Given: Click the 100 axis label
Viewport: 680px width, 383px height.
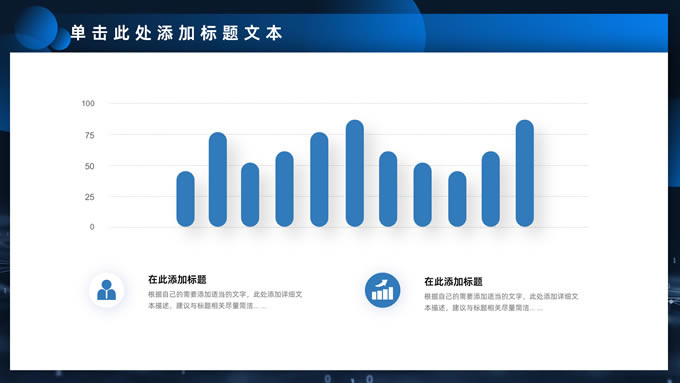Looking at the screenshot, I should (88, 103).
